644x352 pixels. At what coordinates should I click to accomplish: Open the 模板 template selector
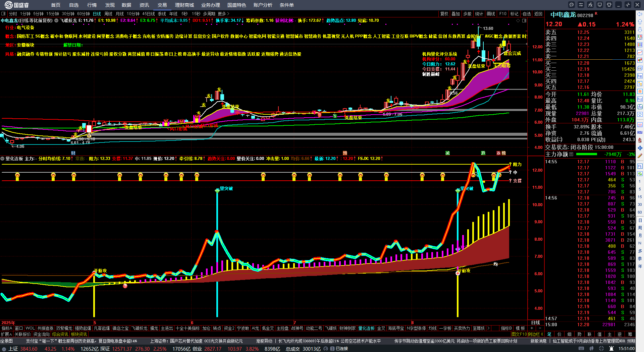point(520,328)
